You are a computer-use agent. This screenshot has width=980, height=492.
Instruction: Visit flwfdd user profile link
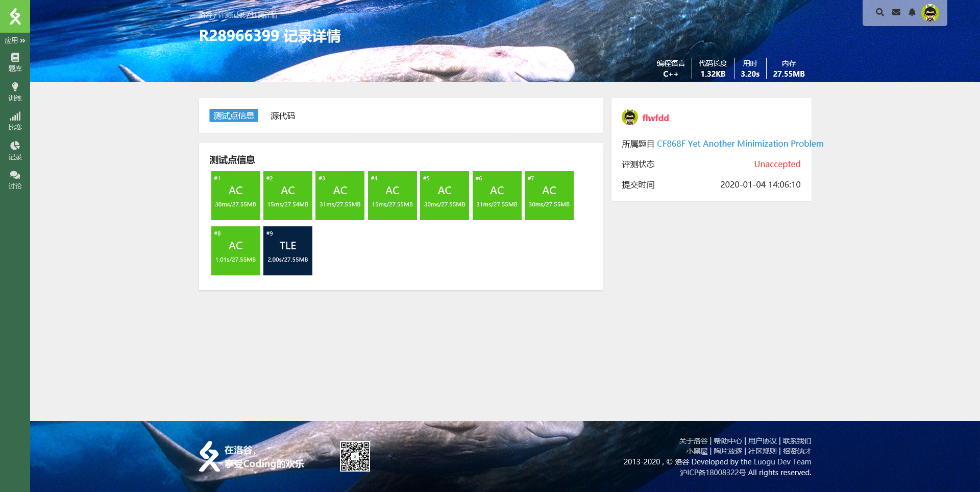(x=655, y=118)
